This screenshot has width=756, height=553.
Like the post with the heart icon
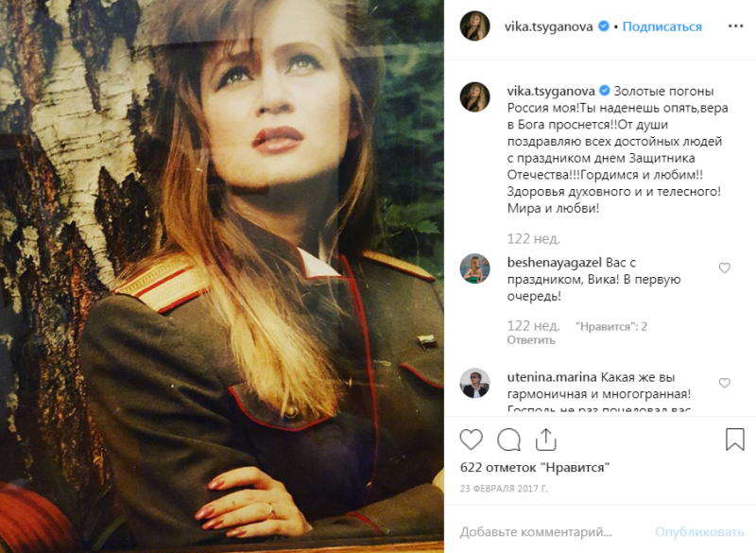click(471, 440)
